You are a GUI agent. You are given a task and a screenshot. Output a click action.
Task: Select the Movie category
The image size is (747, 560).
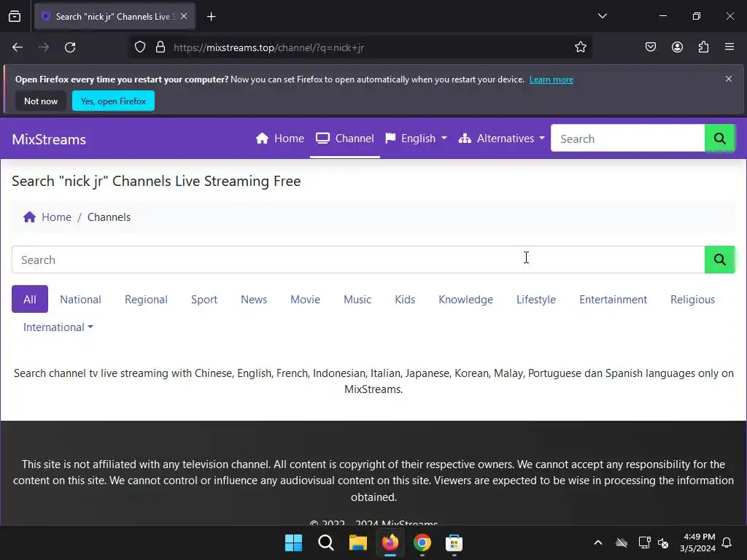[306, 299]
